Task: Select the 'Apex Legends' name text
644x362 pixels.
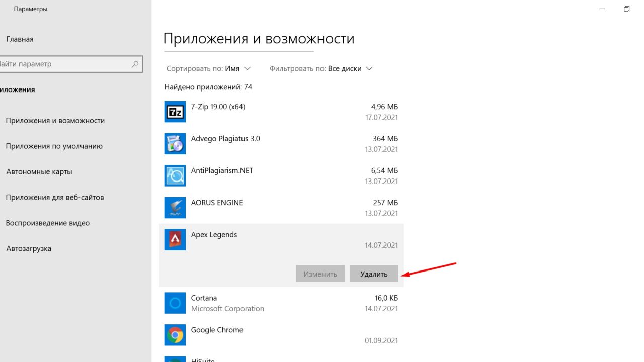Action: pyautogui.click(x=214, y=235)
